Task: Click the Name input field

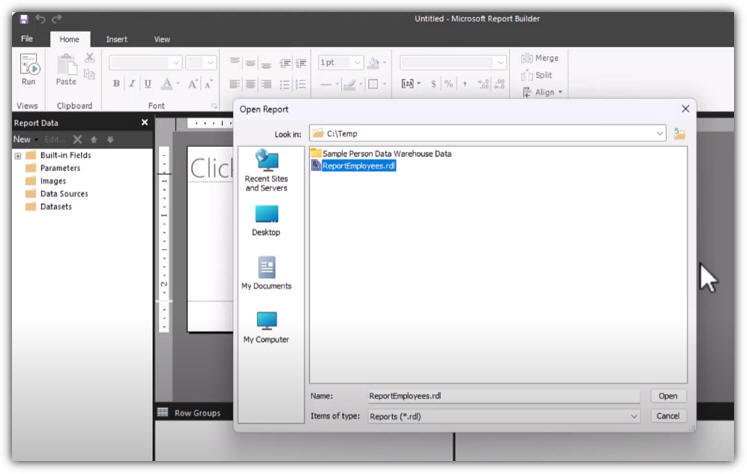Action: (x=504, y=396)
